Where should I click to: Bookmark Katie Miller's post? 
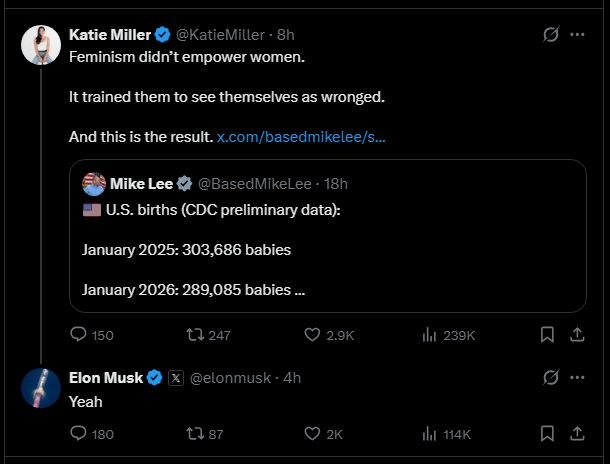(x=547, y=335)
